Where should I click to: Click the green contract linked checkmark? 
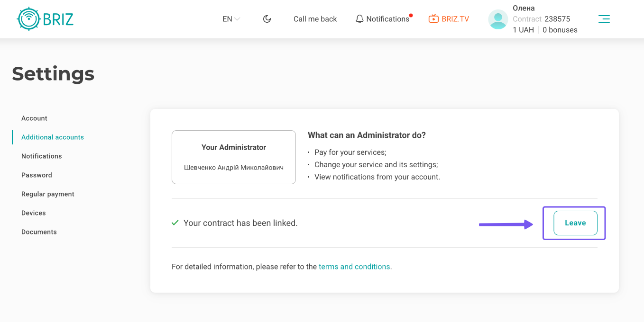coord(175,223)
